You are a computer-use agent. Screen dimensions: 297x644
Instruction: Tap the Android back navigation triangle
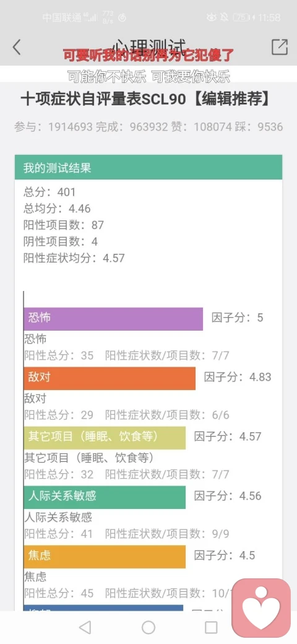click(85, 627)
